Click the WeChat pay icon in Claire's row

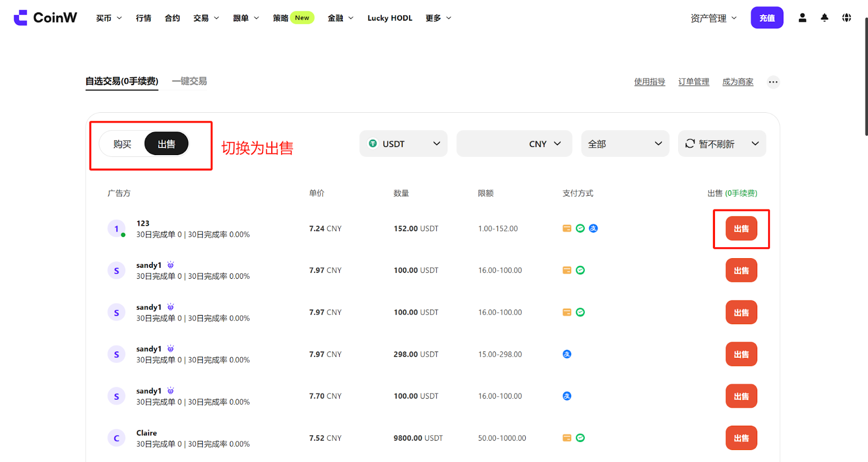[580, 438]
